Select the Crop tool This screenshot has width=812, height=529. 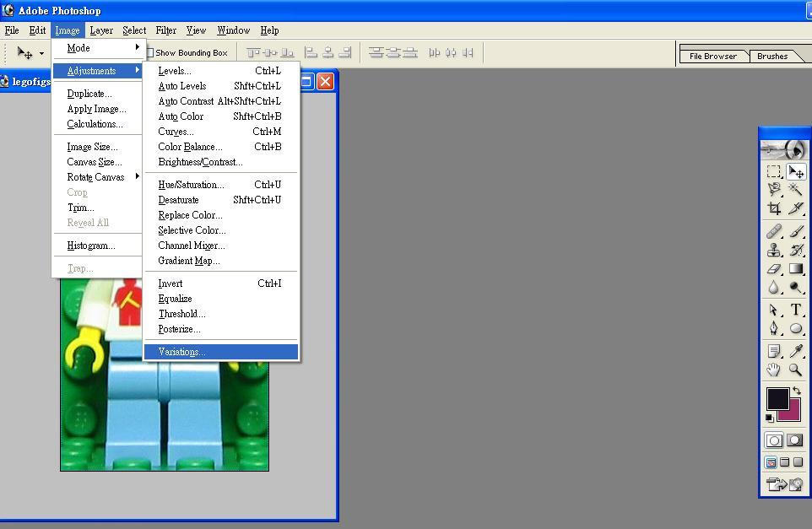pyautogui.click(x=774, y=208)
